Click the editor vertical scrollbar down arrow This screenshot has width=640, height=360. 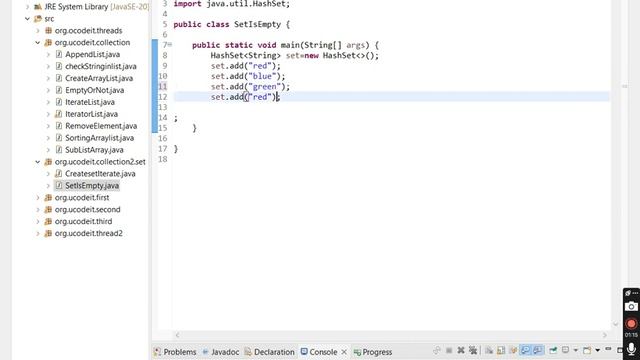click(x=616, y=324)
